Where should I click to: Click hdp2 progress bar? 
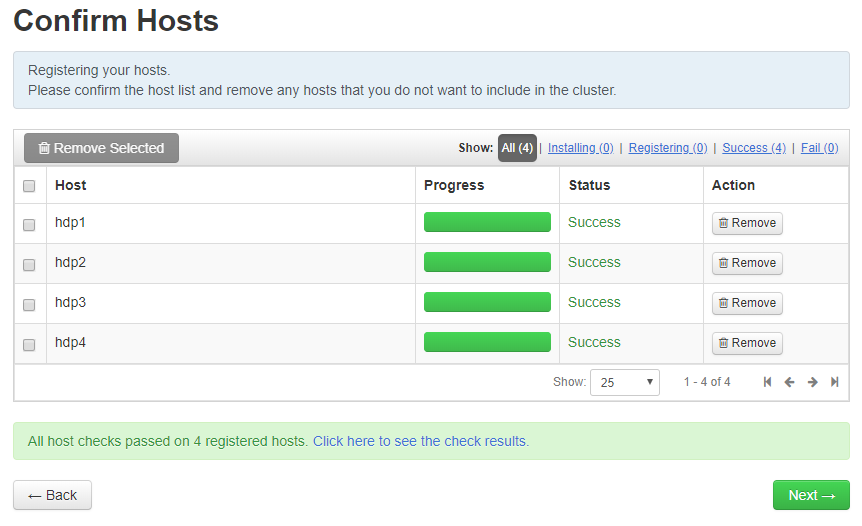(487, 262)
